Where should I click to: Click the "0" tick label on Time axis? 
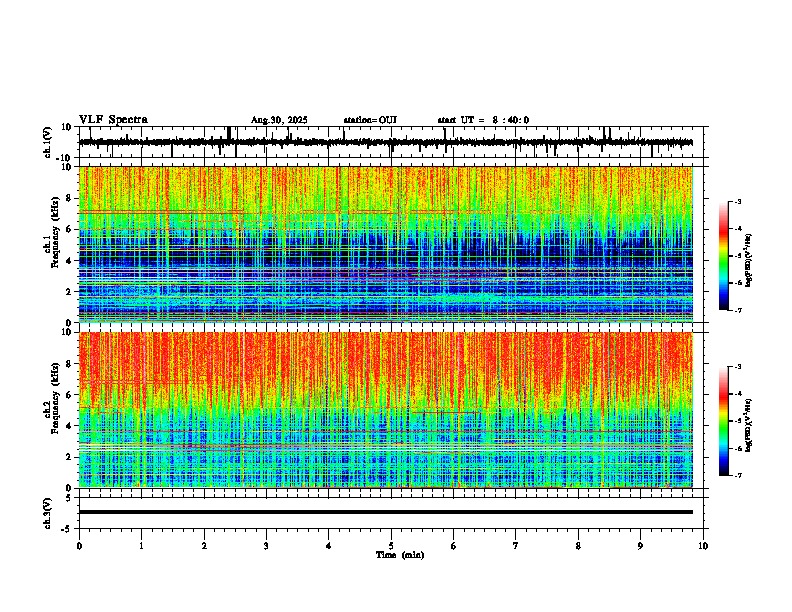[79, 546]
